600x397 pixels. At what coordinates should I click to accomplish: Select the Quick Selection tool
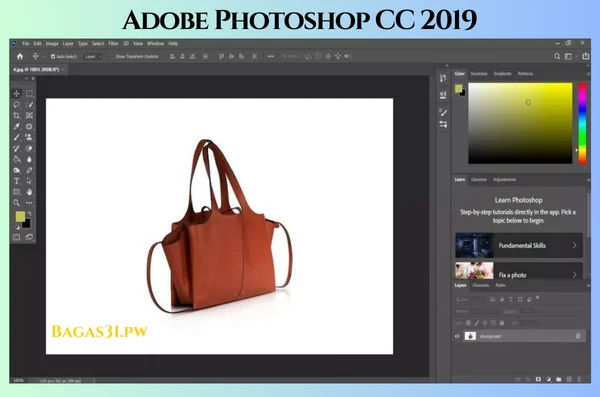29,105
